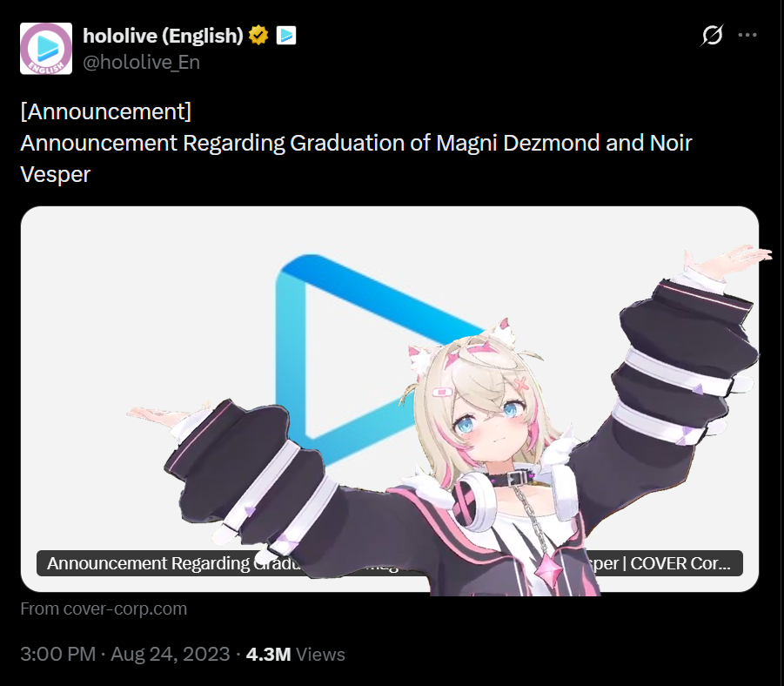Click the 4.3M Views count
The image size is (784, 686).
(x=296, y=654)
